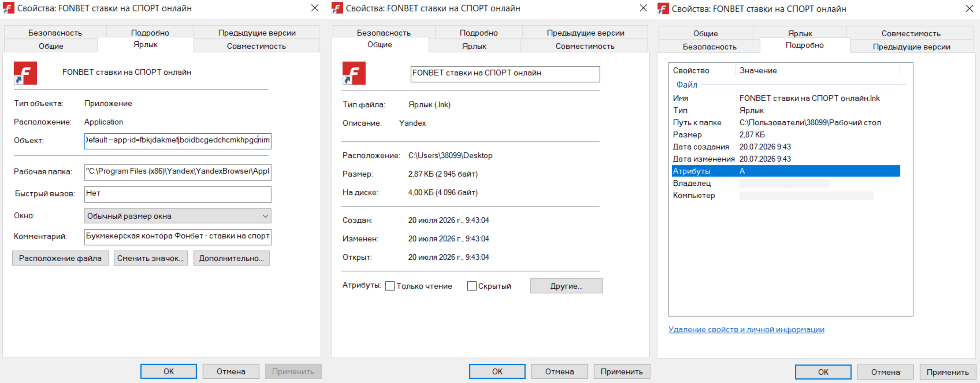The height and width of the screenshot is (383, 980).
Task: Select the Дата изменения row
Action: pos(786,159)
